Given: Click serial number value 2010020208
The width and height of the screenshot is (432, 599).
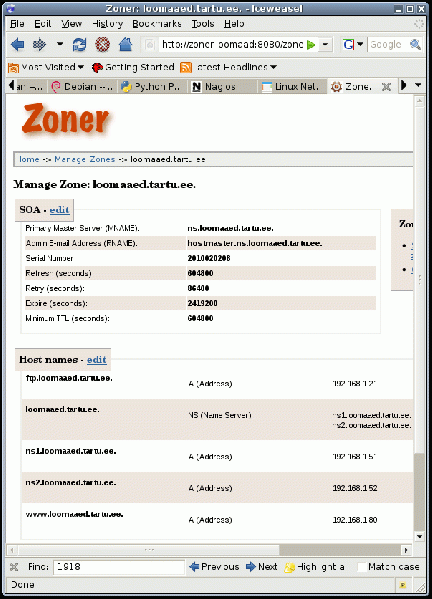Looking at the screenshot, I should [x=209, y=258].
